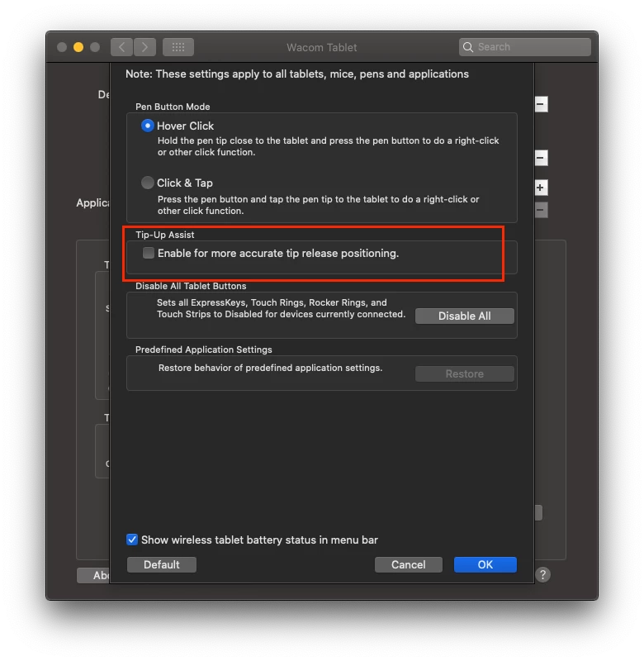Enable Tip-Up Assist checkbox
This screenshot has width=644, height=661.
(149, 253)
